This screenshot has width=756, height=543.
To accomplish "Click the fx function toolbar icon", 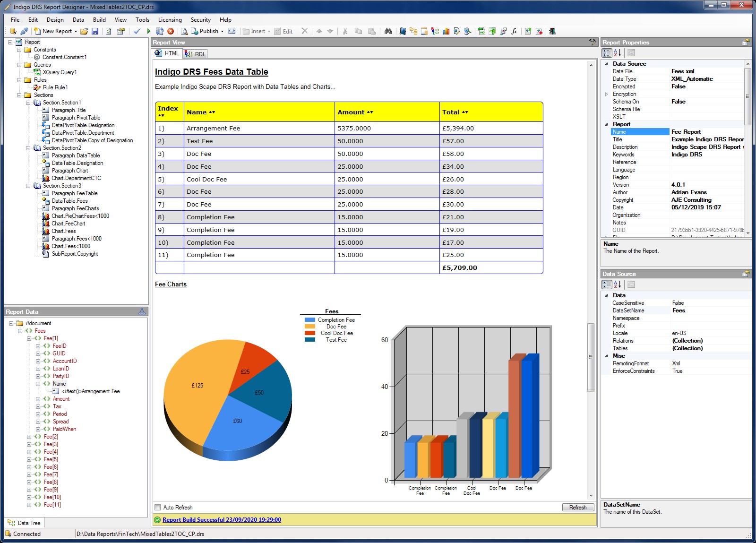I will (x=514, y=31).
